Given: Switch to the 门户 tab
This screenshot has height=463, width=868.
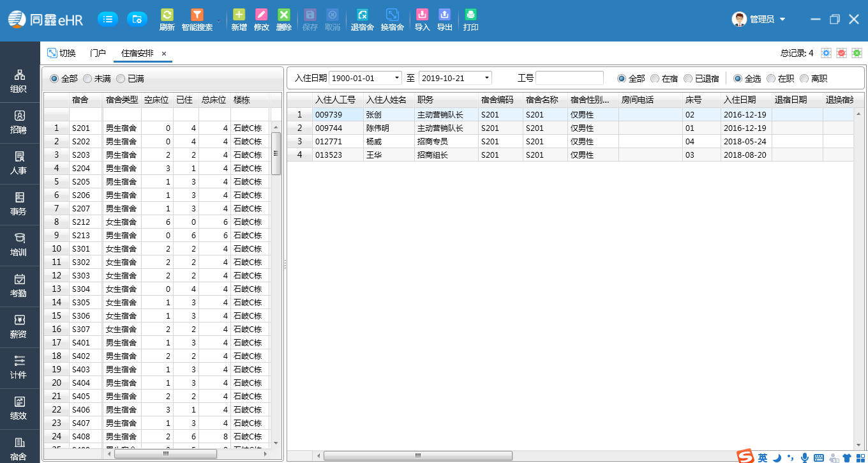Looking at the screenshot, I should tap(98, 53).
